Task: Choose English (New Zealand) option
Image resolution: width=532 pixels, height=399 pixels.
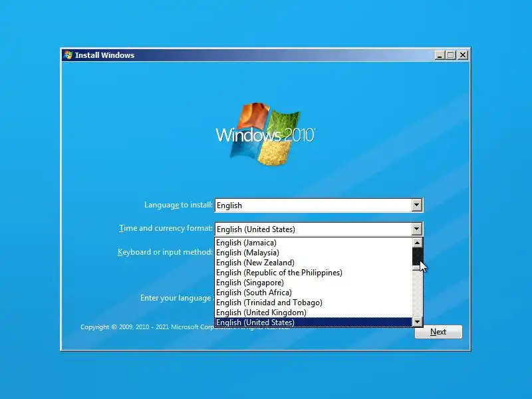Action: pos(313,263)
